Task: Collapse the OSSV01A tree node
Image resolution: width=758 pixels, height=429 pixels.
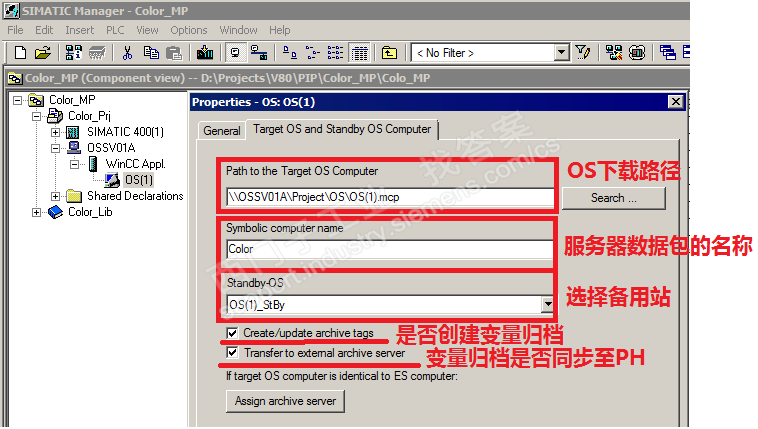Action: [x=55, y=148]
